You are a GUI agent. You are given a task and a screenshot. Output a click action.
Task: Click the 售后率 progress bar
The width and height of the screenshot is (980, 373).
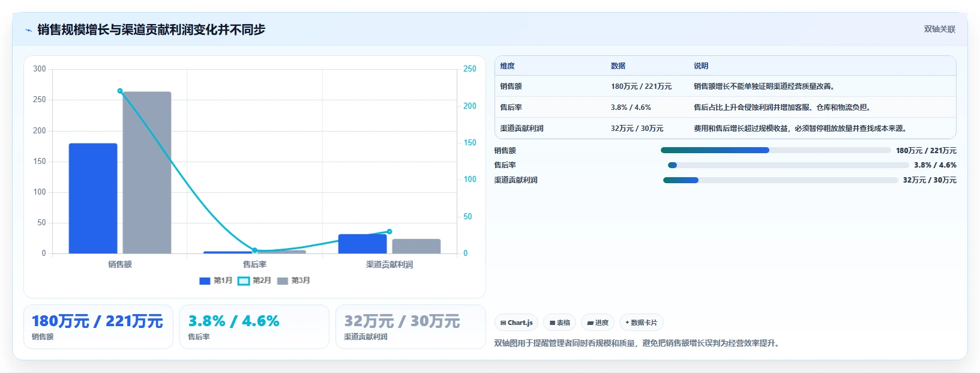[x=789, y=165]
